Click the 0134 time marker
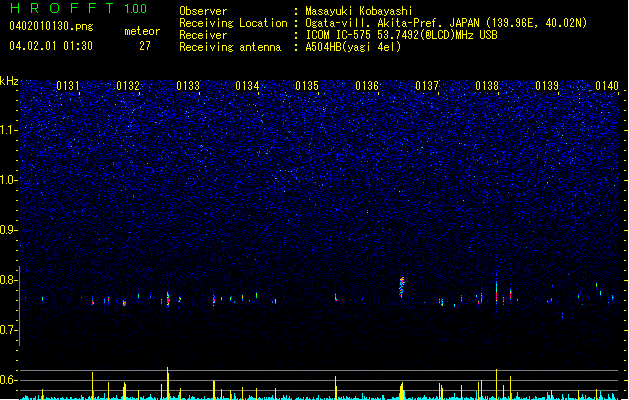The image size is (629, 400). [x=247, y=86]
